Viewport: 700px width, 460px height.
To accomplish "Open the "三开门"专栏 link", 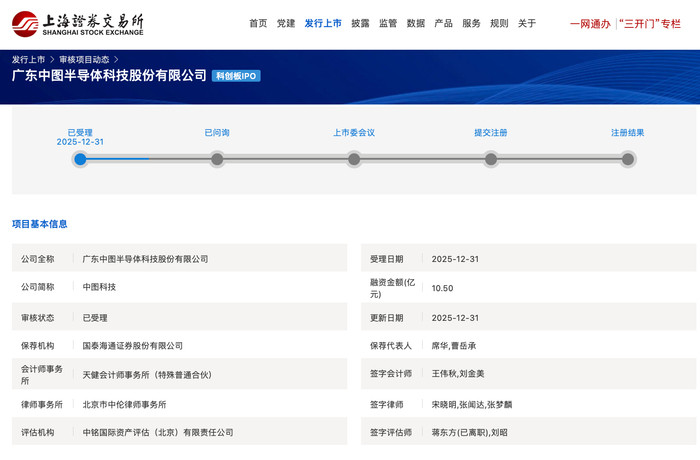I will click(x=650, y=23).
